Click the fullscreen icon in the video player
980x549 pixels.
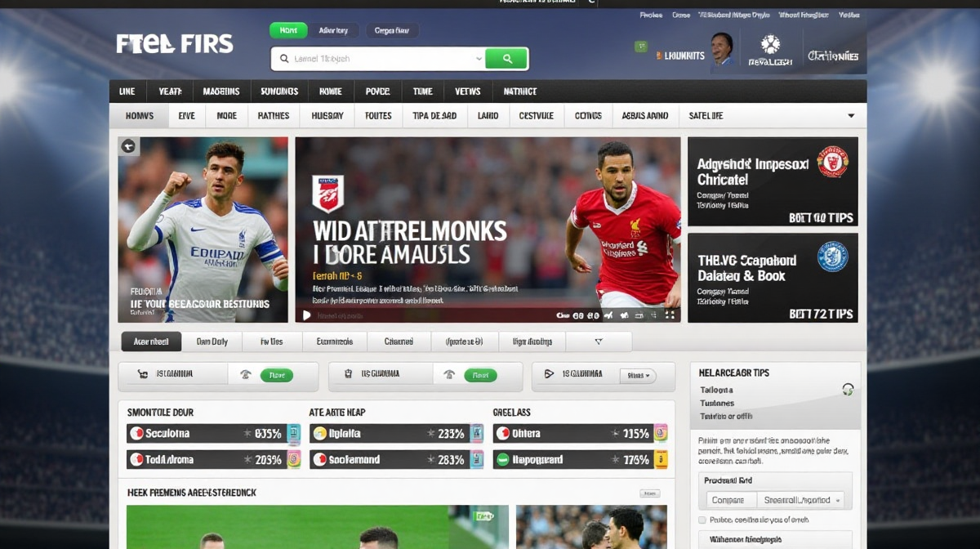tap(670, 315)
